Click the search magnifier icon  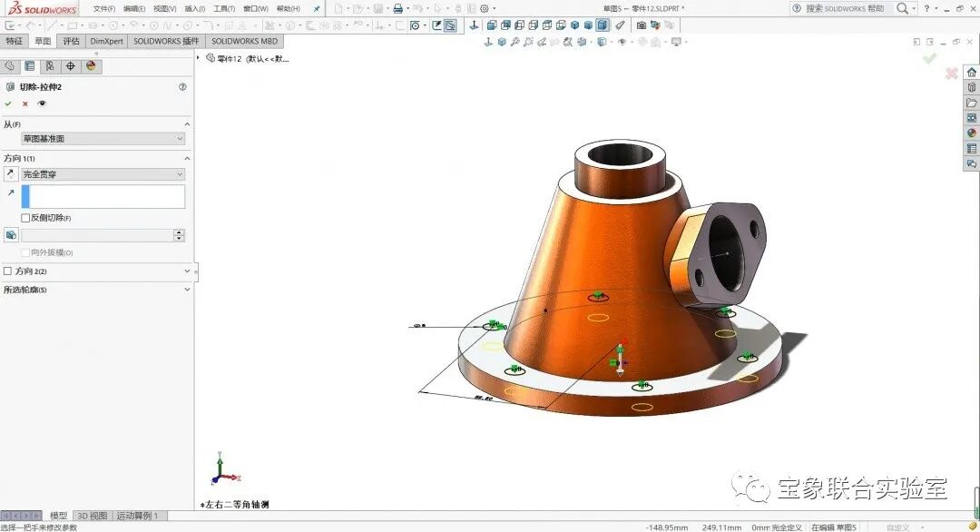tap(902, 8)
